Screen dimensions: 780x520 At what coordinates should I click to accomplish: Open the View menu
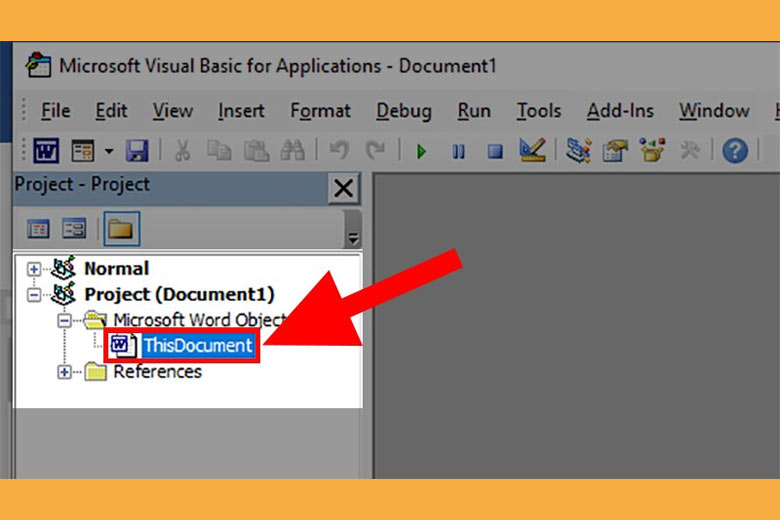click(x=173, y=110)
